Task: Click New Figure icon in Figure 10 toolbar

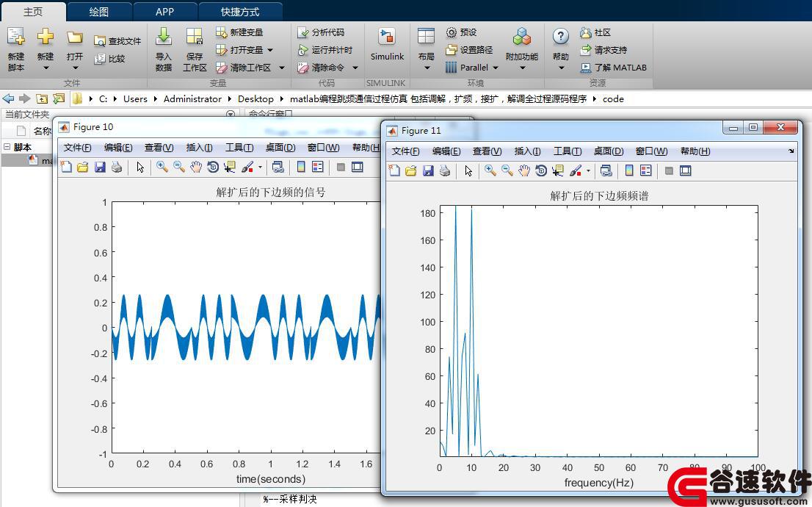Action: [66, 167]
